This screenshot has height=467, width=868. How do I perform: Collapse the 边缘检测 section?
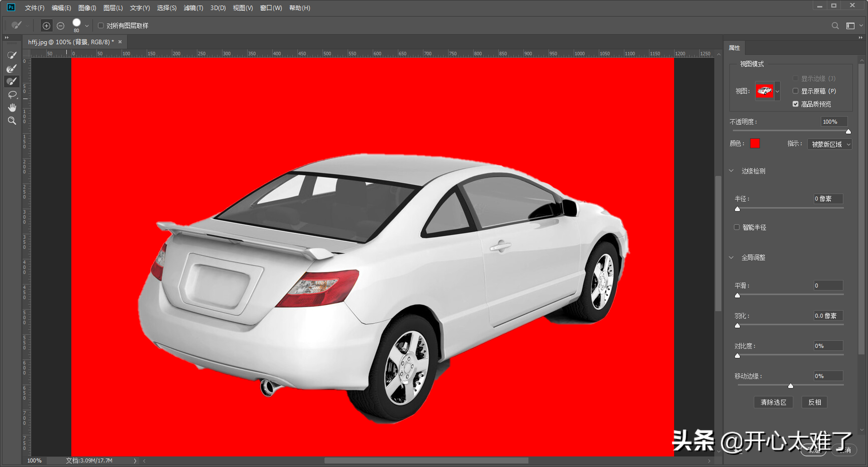click(x=731, y=171)
